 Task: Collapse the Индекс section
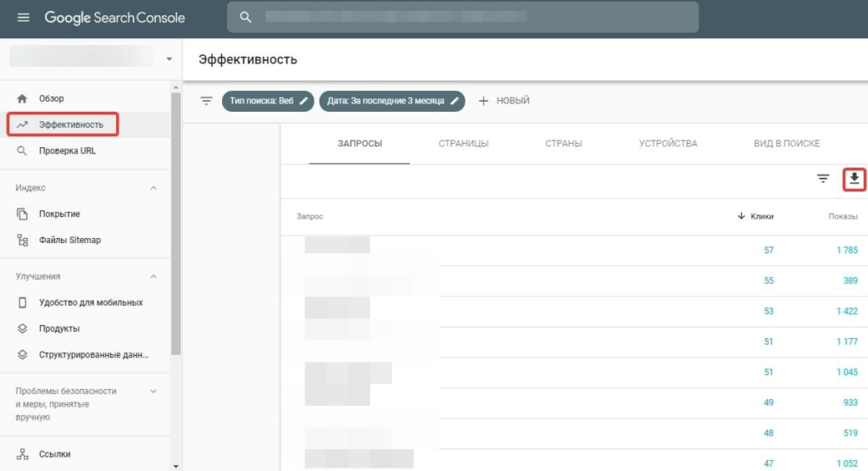tap(153, 188)
